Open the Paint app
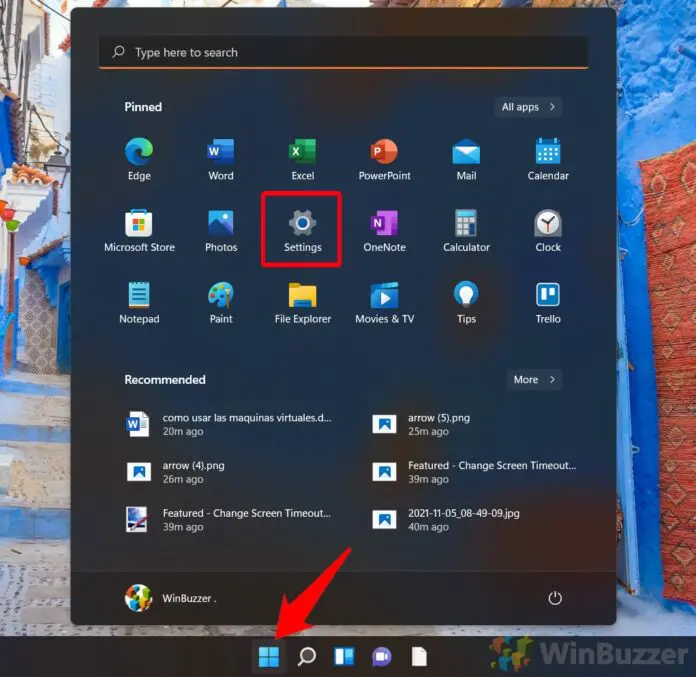 point(221,302)
